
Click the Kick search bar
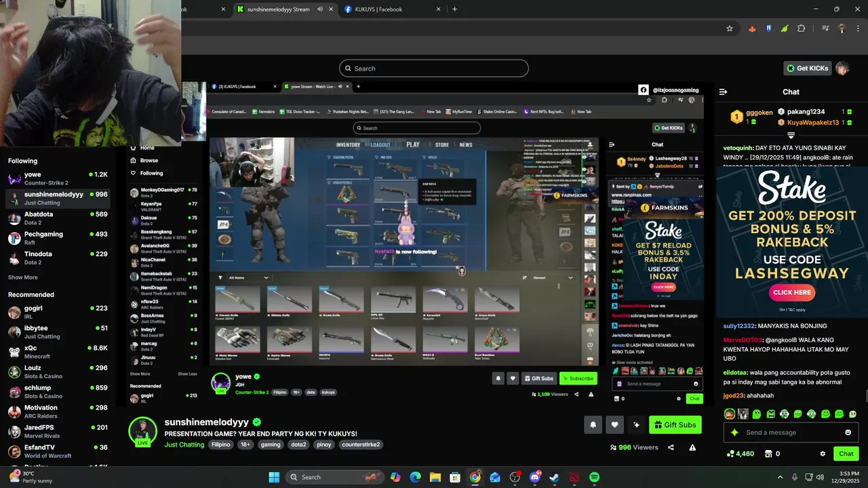[x=434, y=68]
